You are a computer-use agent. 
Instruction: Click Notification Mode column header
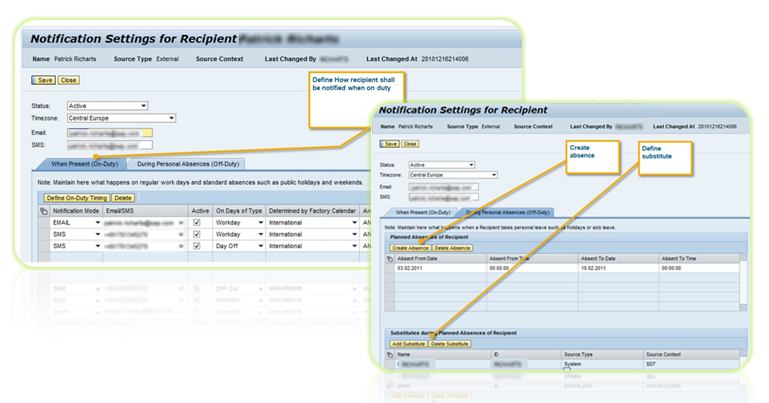point(76,211)
